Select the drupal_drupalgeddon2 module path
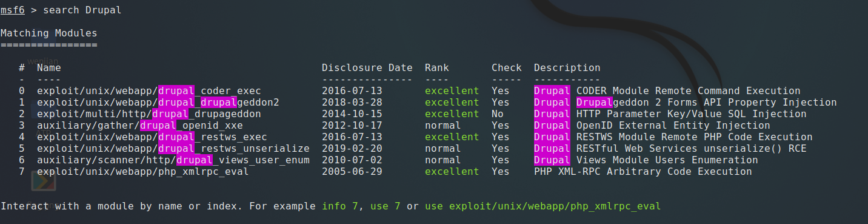868x224 pixels. [x=158, y=103]
